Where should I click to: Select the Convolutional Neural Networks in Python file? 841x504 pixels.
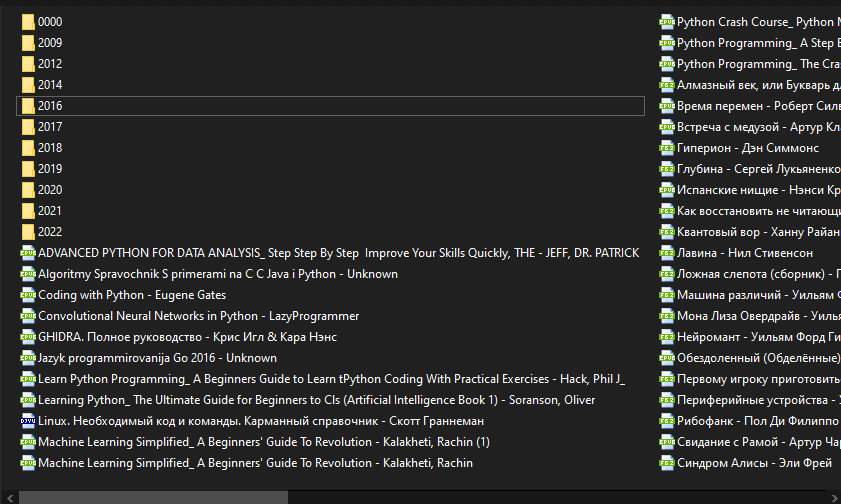198,316
